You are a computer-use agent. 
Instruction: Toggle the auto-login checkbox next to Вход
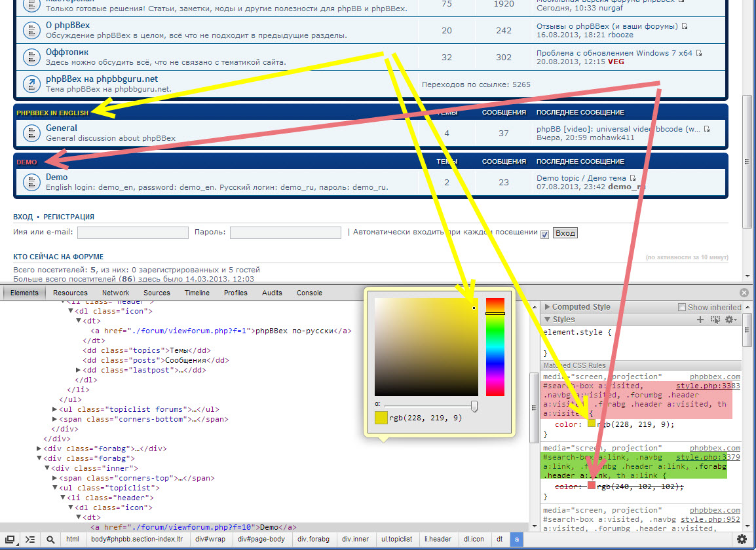click(x=544, y=234)
